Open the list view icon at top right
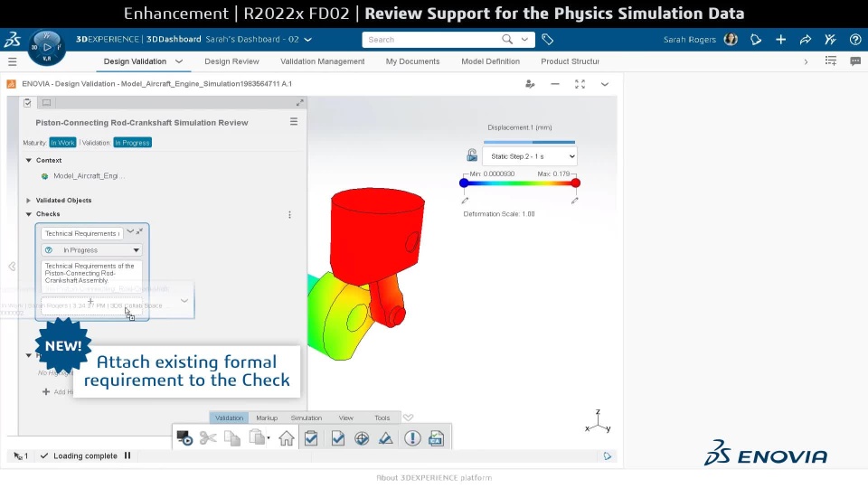This screenshot has height=488, width=868. coord(830,61)
